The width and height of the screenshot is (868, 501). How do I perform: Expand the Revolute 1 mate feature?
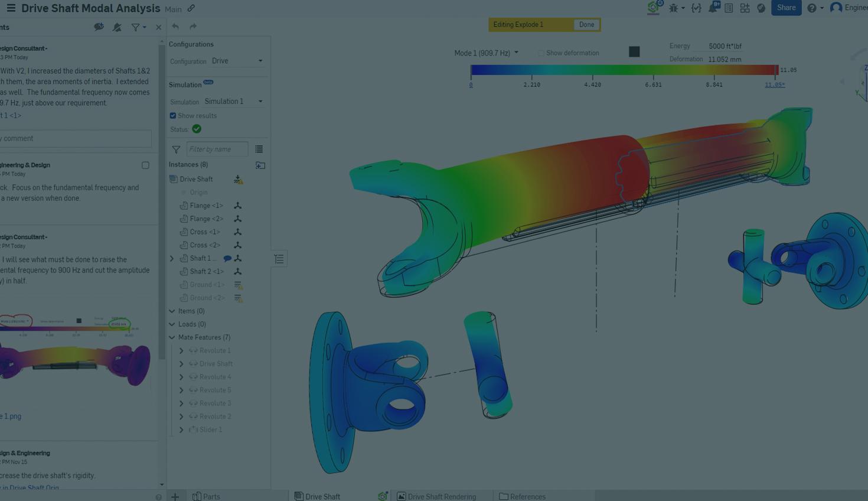point(181,351)
